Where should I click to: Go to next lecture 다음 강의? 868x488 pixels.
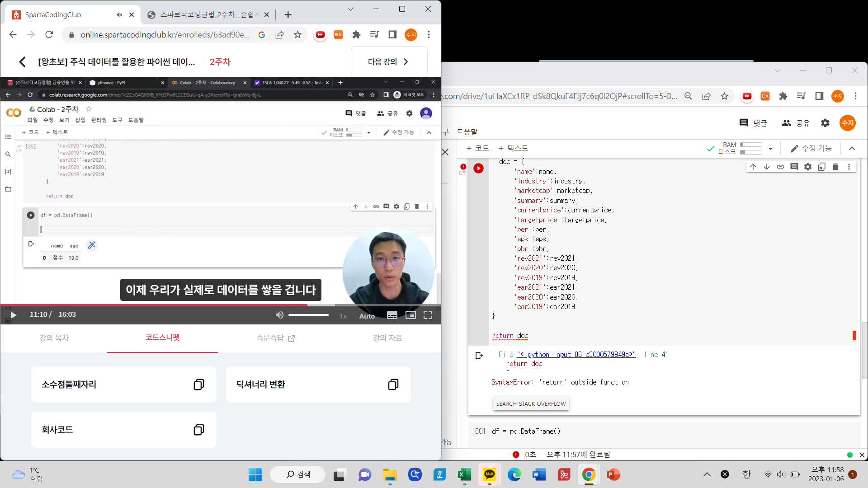tap(389, 61)
